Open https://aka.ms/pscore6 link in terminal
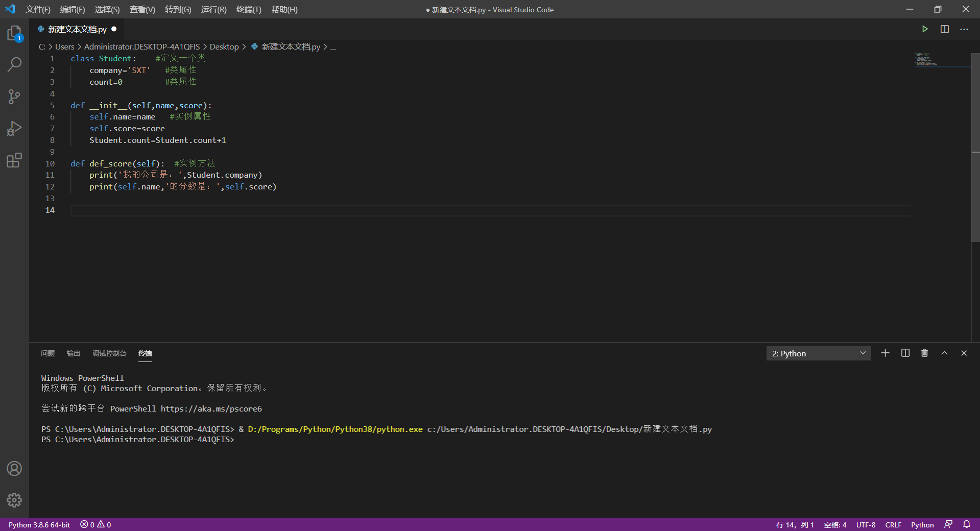The width and height of the screenshot is (980, 531). pyautogui.click(x=211, y=408)
